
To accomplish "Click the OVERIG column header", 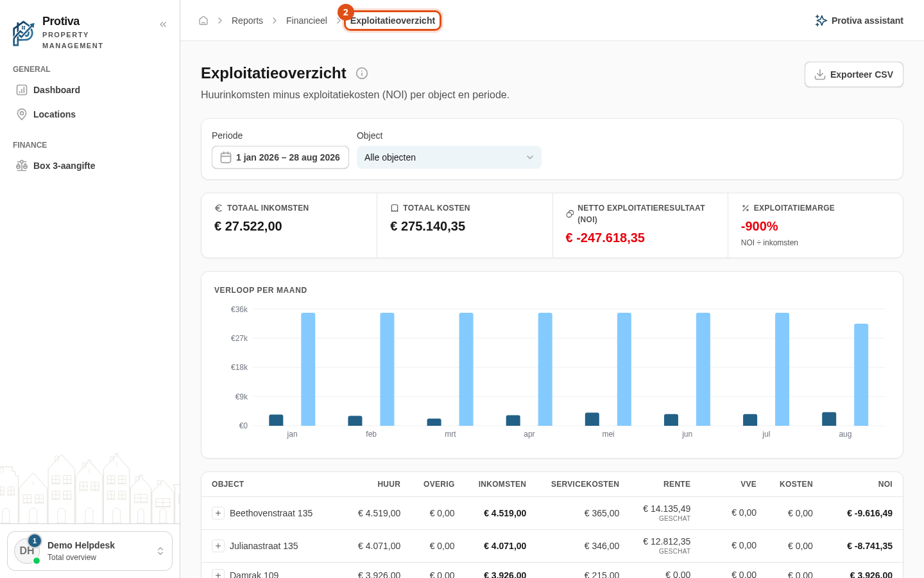I will tap(439, 484).
